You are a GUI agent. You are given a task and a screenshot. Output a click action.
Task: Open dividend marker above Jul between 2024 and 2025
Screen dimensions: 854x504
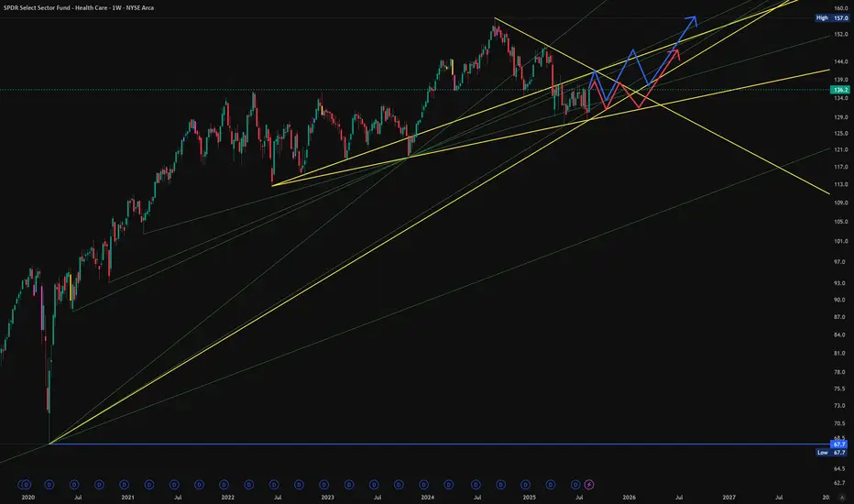tap(476, 485)
